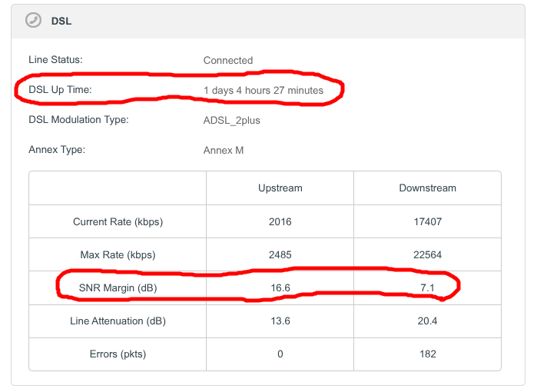Select the ADSL_2plus modulation value

tap(232, 121)
